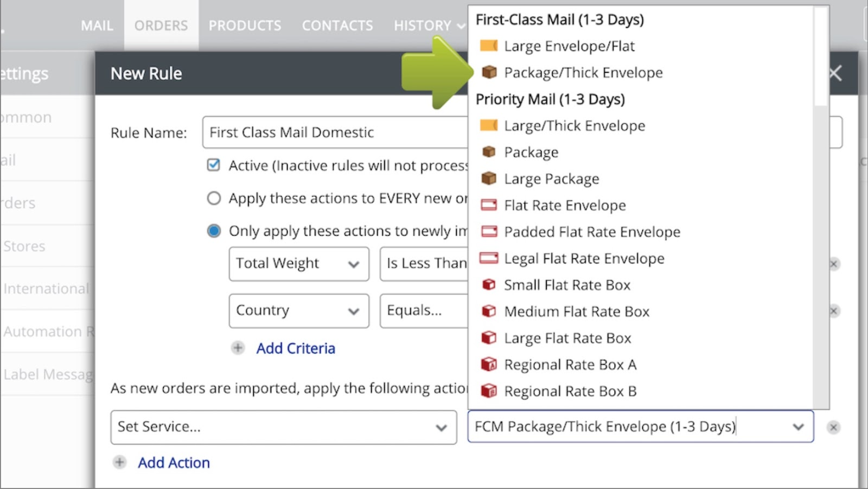The height and width of the screenshot is (489, 868).
Task: Remove the Set Service action row
Action: tap(833, 427)
